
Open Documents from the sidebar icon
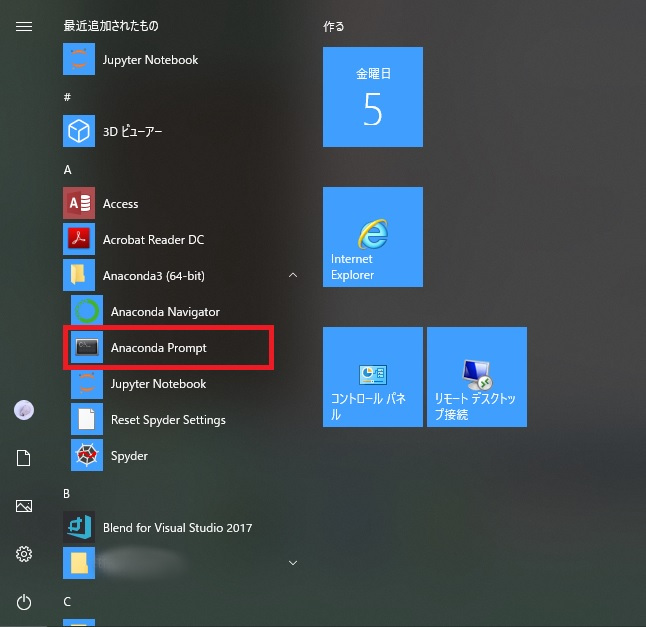(23, 458)
